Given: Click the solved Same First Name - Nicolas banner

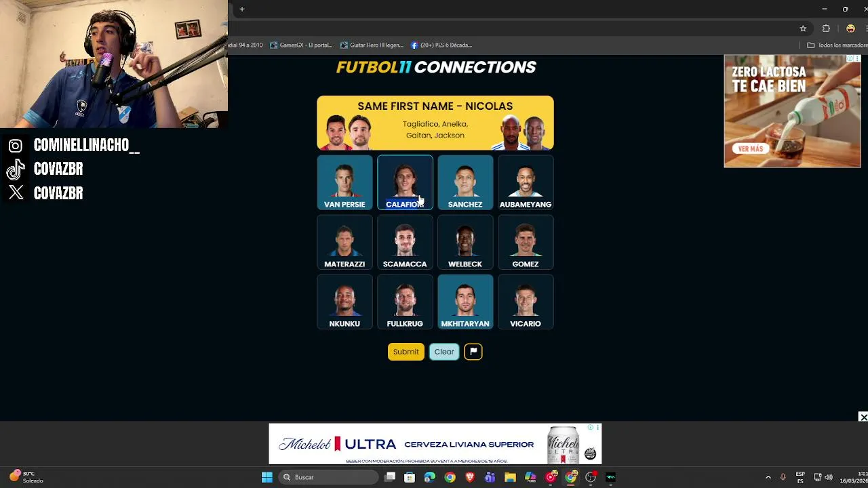Looking at the screenshot, I should point(435,123).
